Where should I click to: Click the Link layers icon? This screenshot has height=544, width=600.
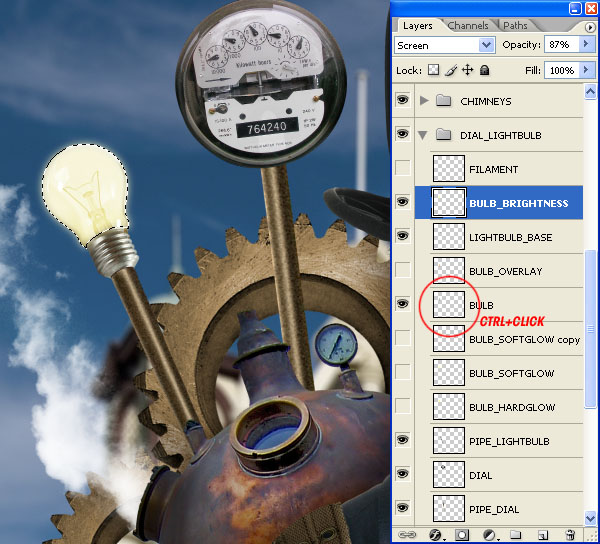tap(407, 535)
